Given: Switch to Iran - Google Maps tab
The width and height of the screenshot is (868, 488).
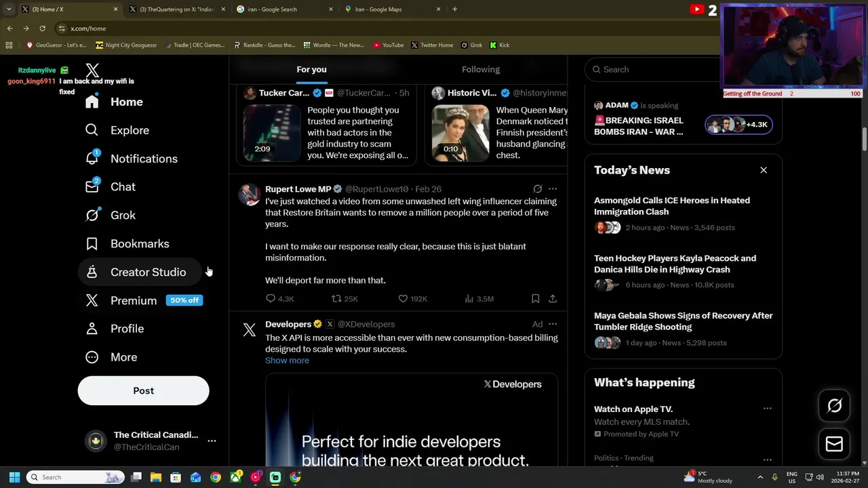Looking at the screenshot, I should click(x=391, y=9).
